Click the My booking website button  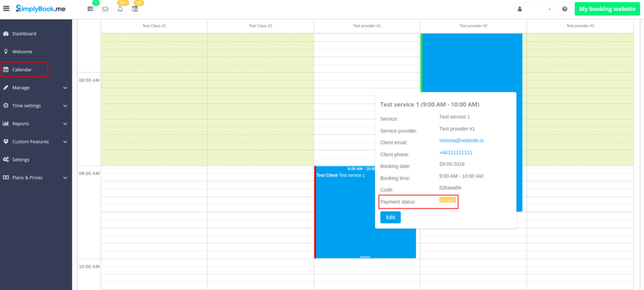click(607, 9)
